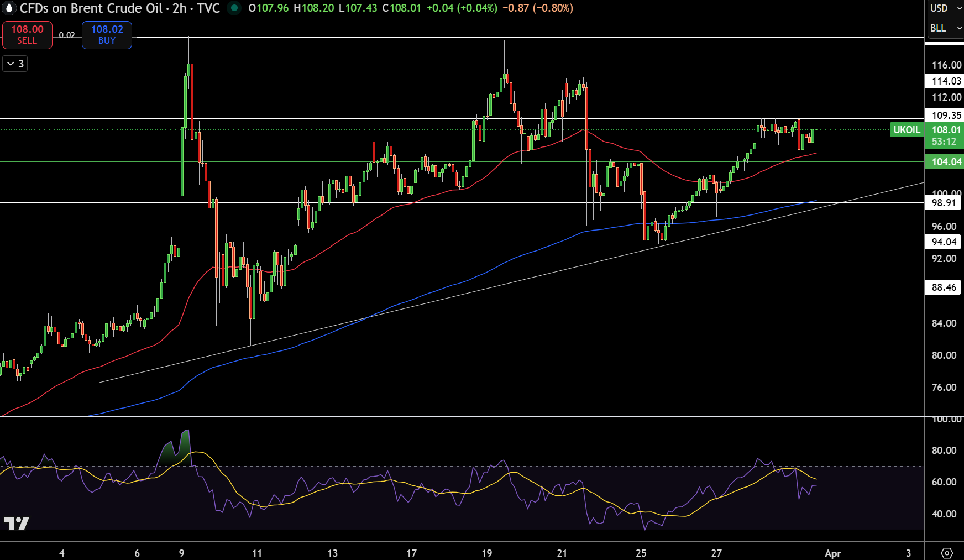The image size is (964, 560).
Task: Click the low value L107.43
Action: (358, 8)
